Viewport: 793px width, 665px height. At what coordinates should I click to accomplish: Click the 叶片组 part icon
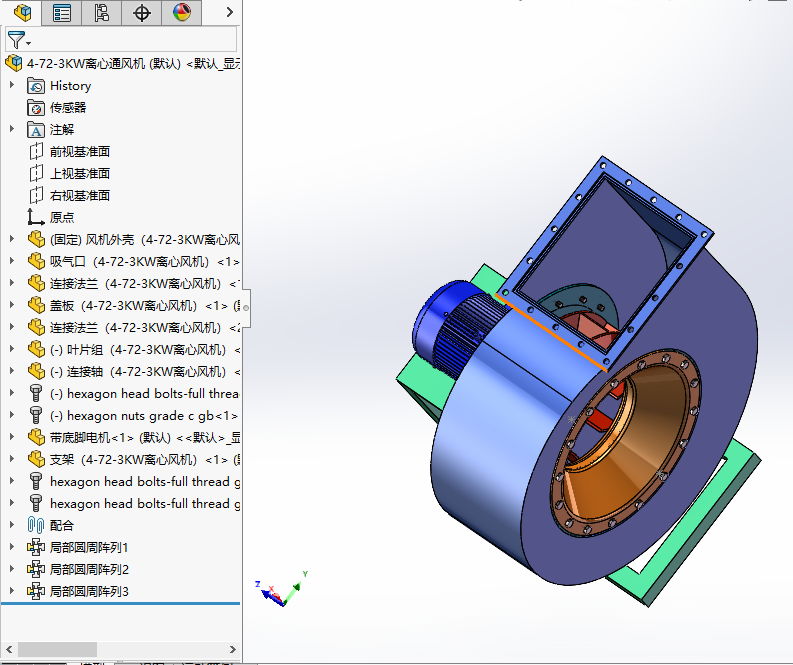coord(36,349)
